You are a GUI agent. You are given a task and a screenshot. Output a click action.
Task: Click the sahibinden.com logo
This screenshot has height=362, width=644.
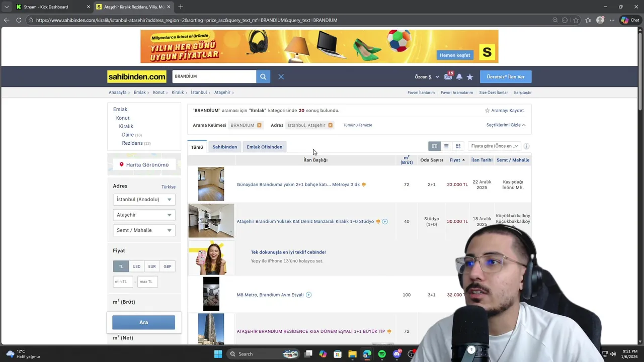[137, 76]
